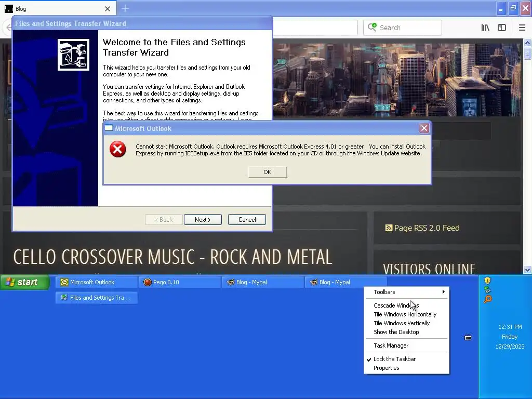
Task: Select the Blog browser tab
Action: (x=58, y=9)
